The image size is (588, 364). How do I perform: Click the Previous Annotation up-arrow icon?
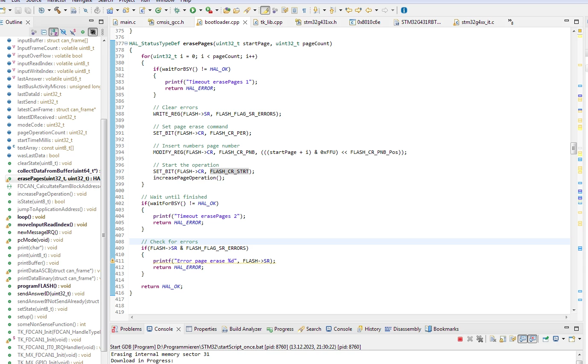coord(332,10)
